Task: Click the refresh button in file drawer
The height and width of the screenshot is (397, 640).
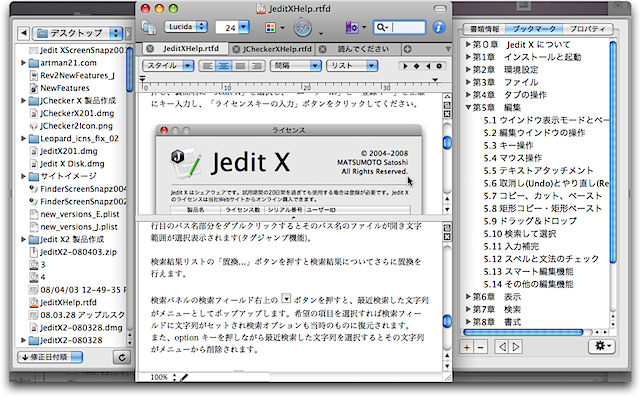Action: (x=122, y=357)
